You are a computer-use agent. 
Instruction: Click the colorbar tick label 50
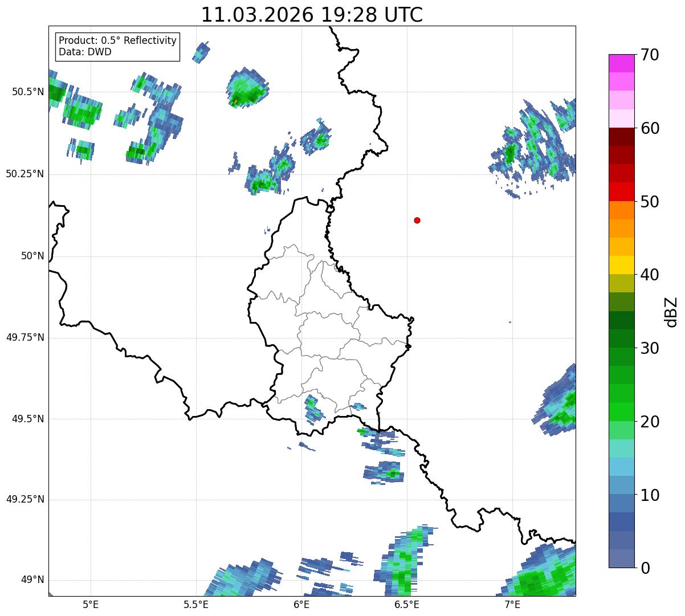[x=650, y=202]
